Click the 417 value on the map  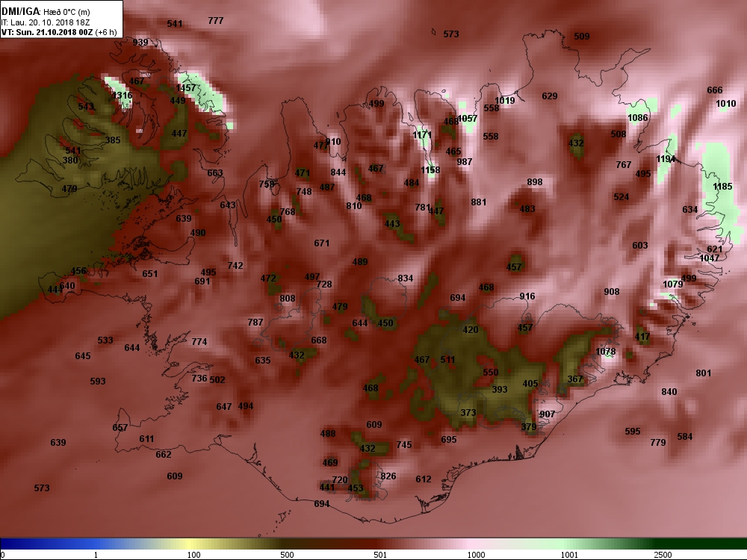coord(642,337)
